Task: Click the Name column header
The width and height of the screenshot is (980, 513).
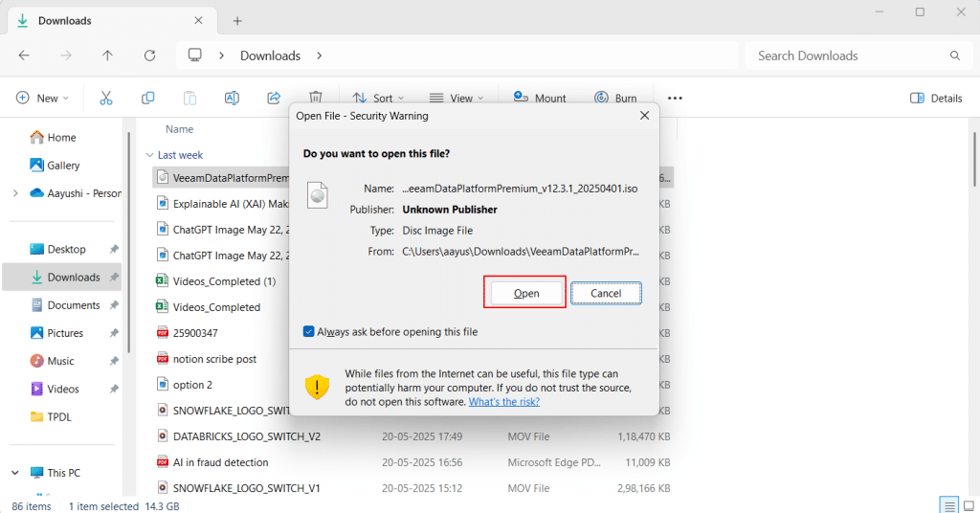Action: click(179, 128)
